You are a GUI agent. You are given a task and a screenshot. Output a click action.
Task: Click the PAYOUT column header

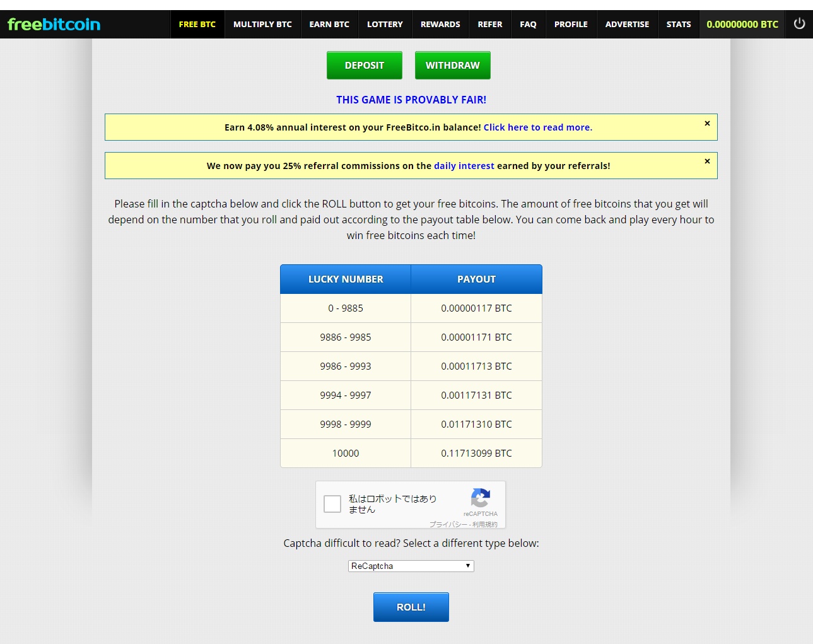click(477, 279)
